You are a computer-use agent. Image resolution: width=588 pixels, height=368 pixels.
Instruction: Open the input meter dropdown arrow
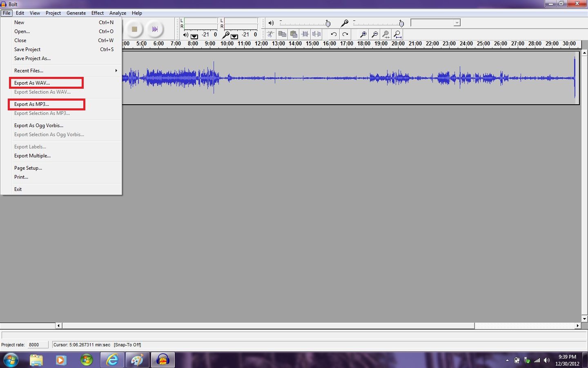coord(233,36)
